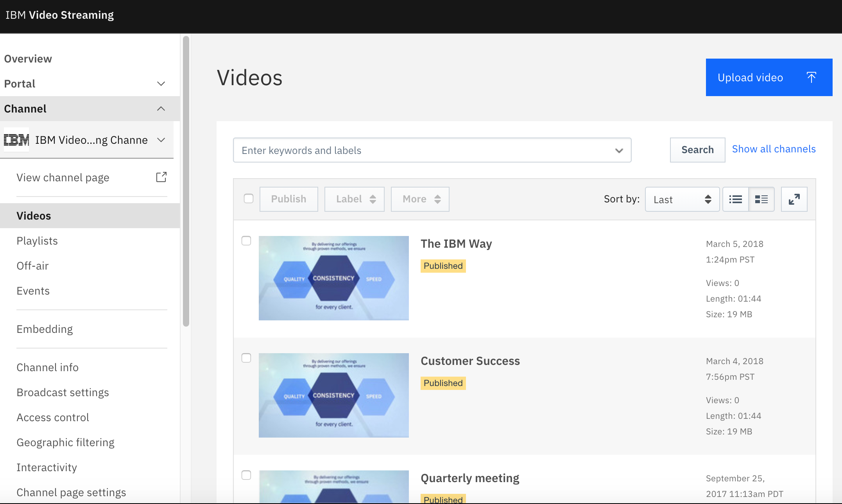Viewport: 842px width, 504px height.
Task: Open Geographic filtering
Action: 65,442
